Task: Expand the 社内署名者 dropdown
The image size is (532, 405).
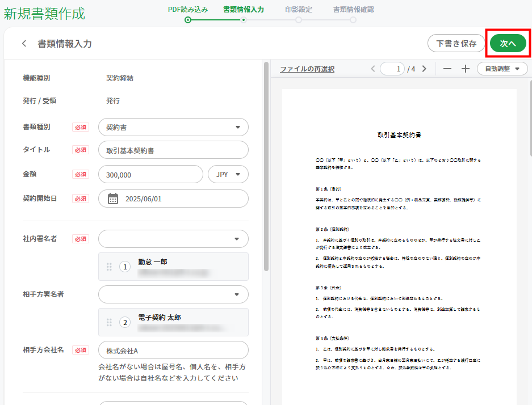Action: coord(173,239)
